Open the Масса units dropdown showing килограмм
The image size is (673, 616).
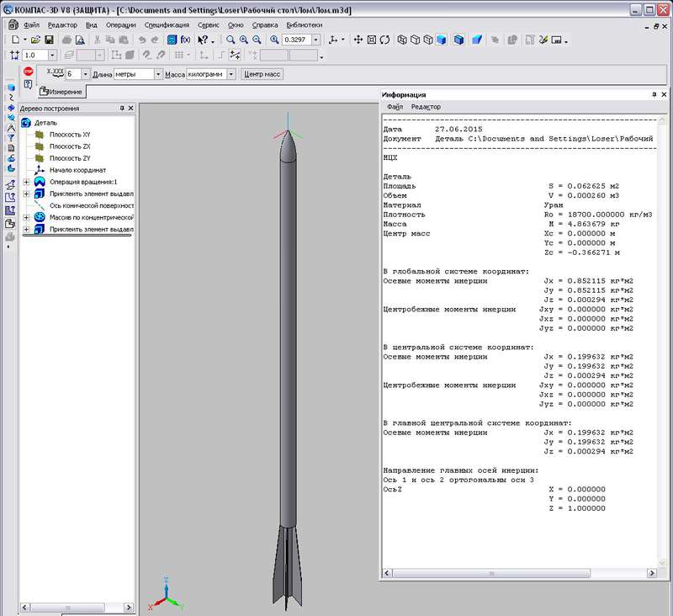(231, 74)
